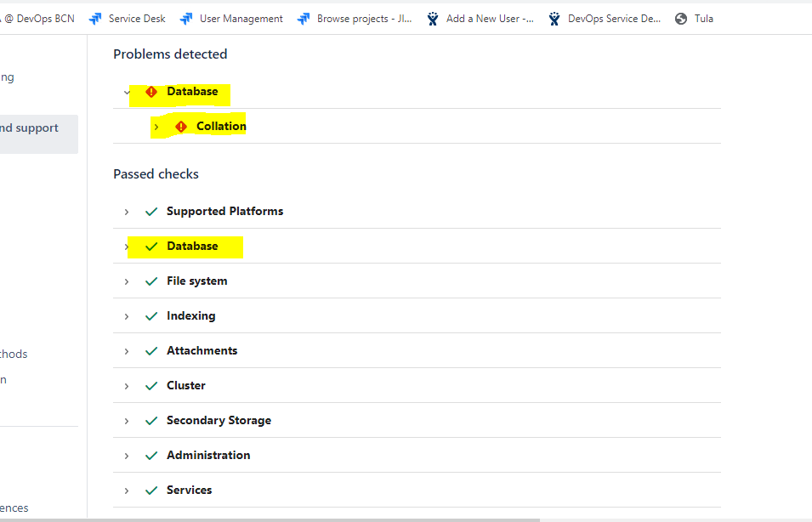812x522 pixels.
Task: Click the Jira icon on Browse projects bookmark
Action: coord(304,17)
